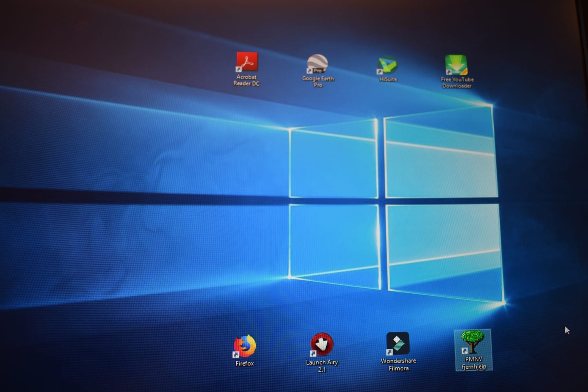Click the lower-right pane of Windows logo wallpaper
Image resolution: width=588 pixels, height=392 pixels.
pos(444,251)
